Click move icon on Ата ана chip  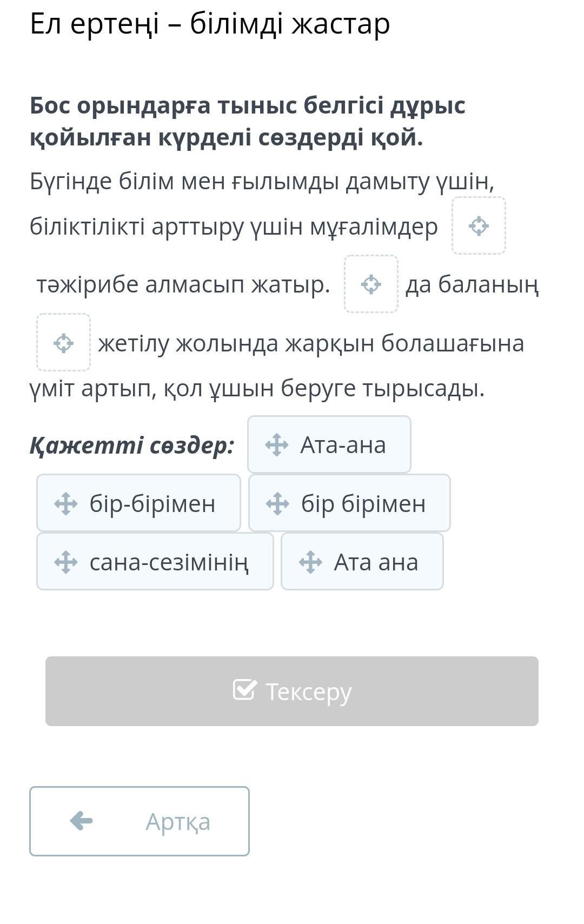click(x=310, y=562)
